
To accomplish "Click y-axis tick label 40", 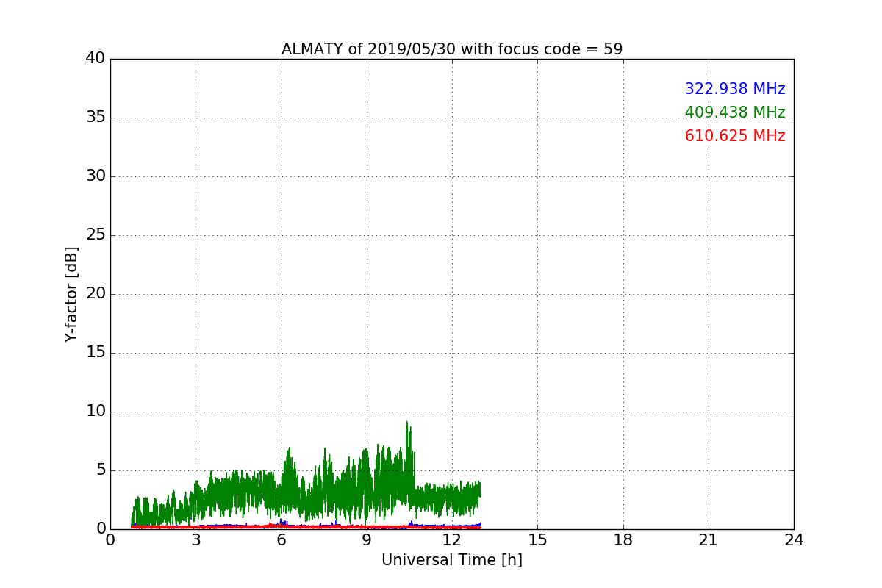I will click(95, 59).
